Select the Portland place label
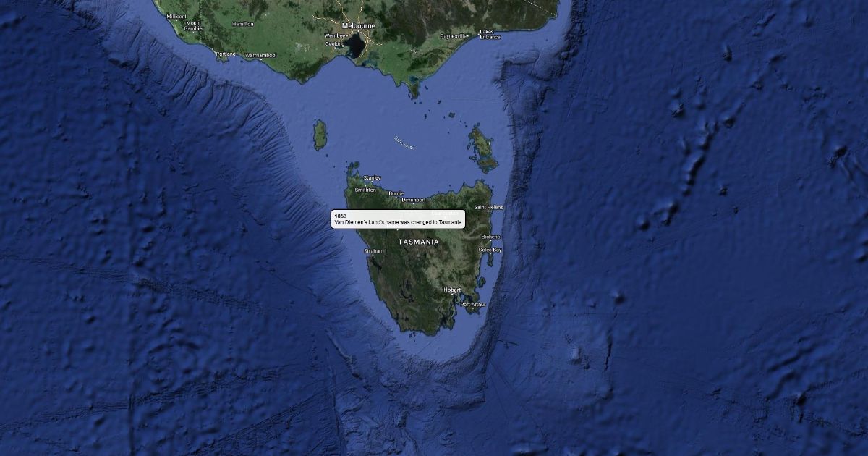This screenshot has height=456, width=868. click(x=226, y=54)
